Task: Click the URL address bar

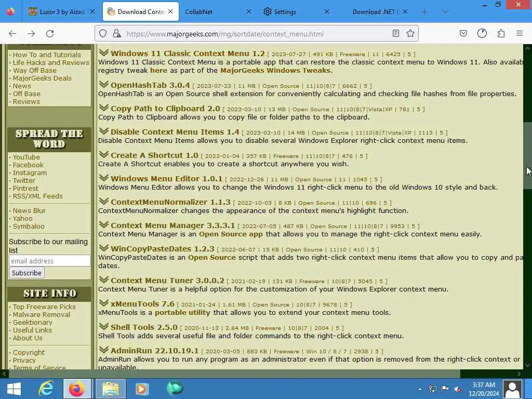Action: (x=257, y=34)
